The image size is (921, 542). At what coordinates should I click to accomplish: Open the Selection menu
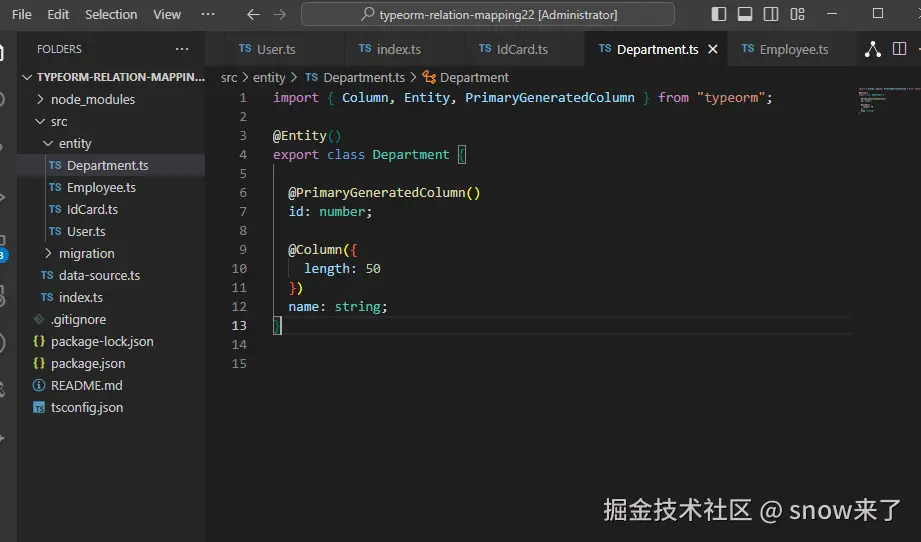click(x=111, y=14)
